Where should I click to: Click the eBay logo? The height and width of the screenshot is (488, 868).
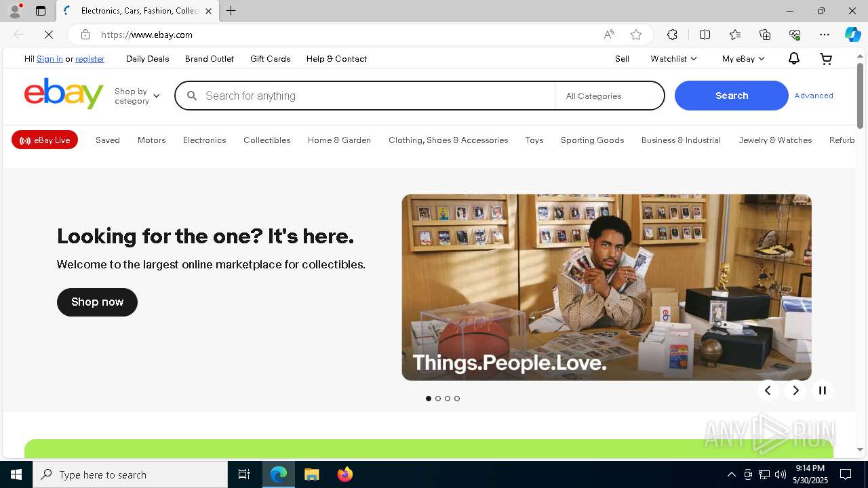64,94
